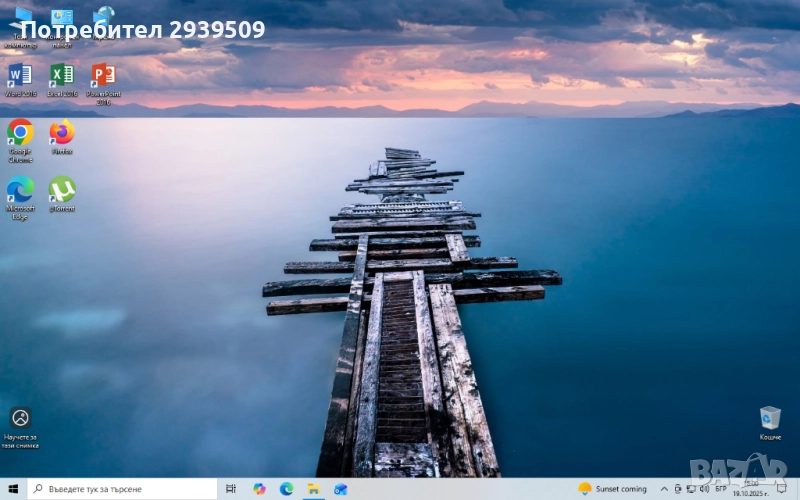Open File Explorer from the taskbar
Viewport: 800px width, 500px height.
pos(313,489)
